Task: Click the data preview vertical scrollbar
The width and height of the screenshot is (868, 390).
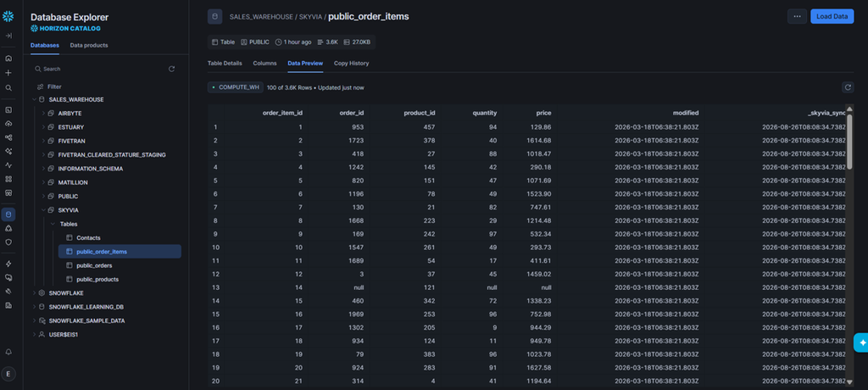Action: click(849, 142)
